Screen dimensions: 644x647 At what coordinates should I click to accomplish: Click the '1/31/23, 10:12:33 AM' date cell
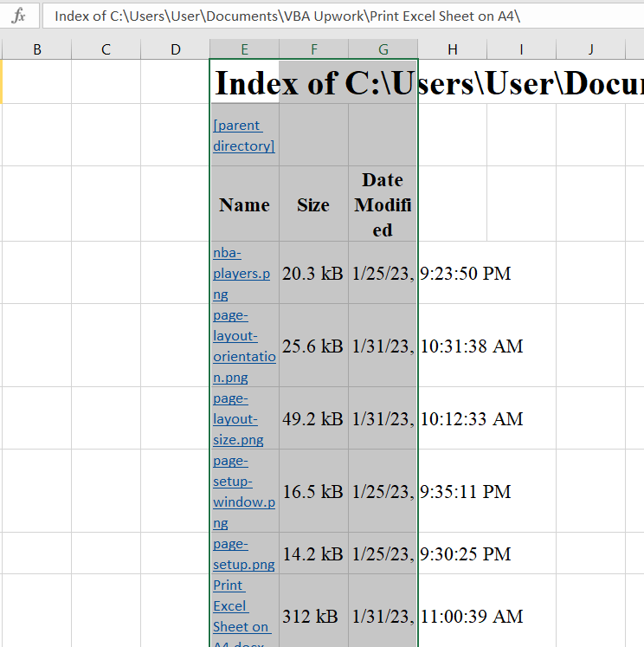coord(383,419)
